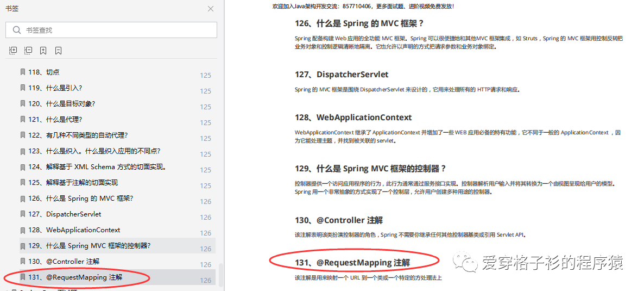Viewport: 644px width, 291px height.
Task: Click paragraph starting 'Spring 配备构建 Web 应用的全功能'
Action: coord(459,42)
